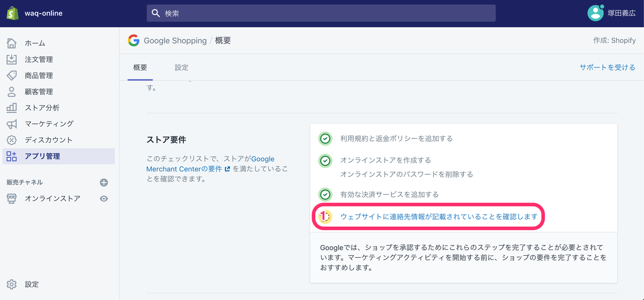Click the アプリ管理 apps grid icon
Image resolution: width=644 pixels, height=300 pixels.
12,156
